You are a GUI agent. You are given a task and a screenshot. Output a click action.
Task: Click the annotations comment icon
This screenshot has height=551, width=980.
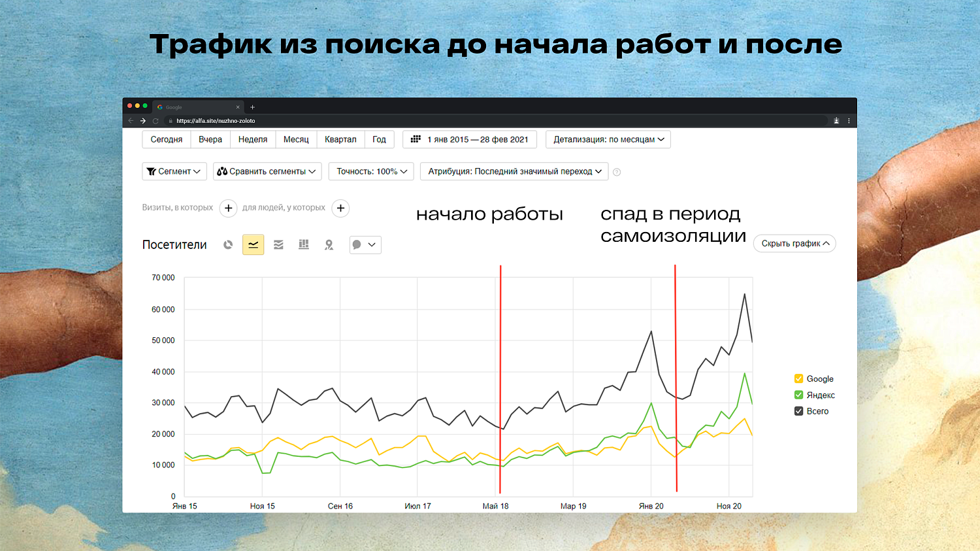(x=356, y=244)
